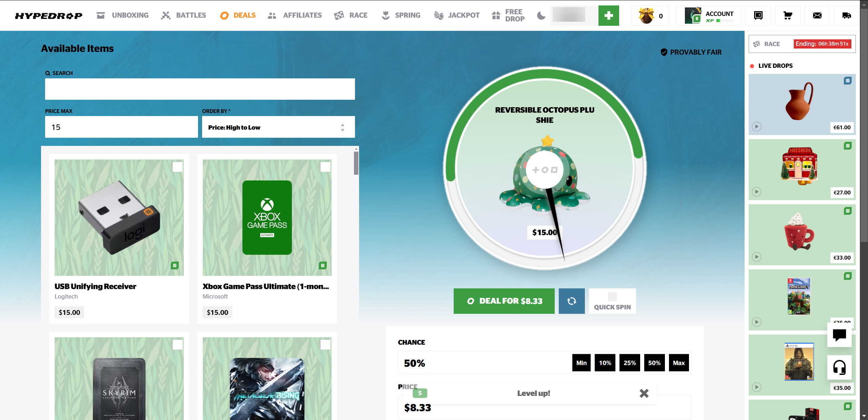Click the Microsoft brand text
This screenshot has height=420, width=868.
tap(215, 296)
